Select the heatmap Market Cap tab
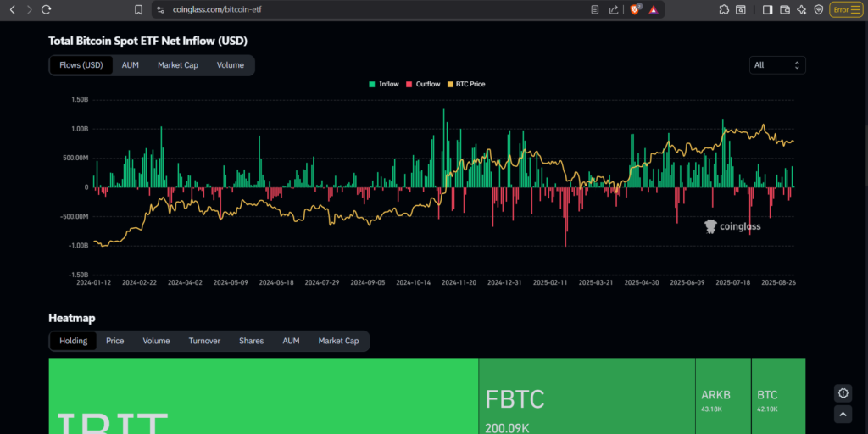Screen dimensions: 868x434 (x=338, y=341)
